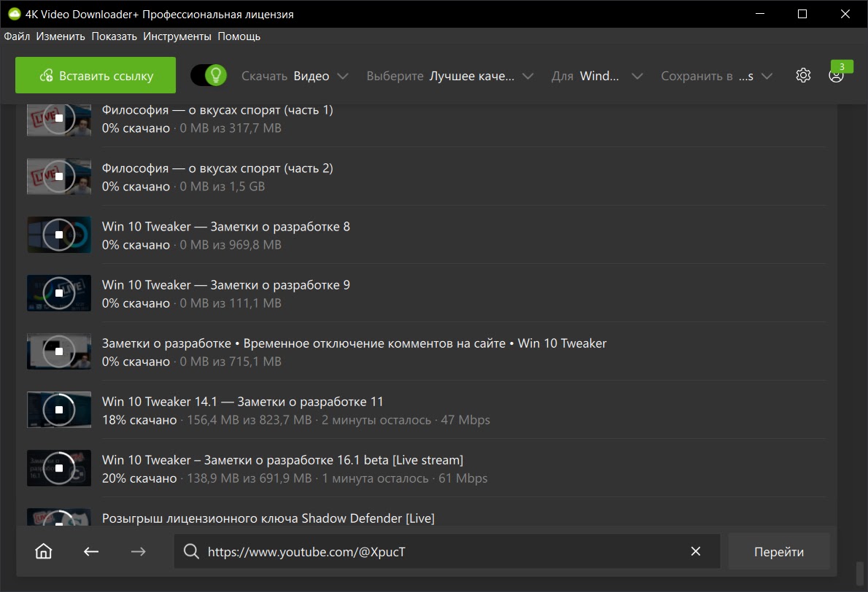The width and height of the screenshot is (868, 592).
Task: Click status text 18% скачано
Action: coord(139,420)
